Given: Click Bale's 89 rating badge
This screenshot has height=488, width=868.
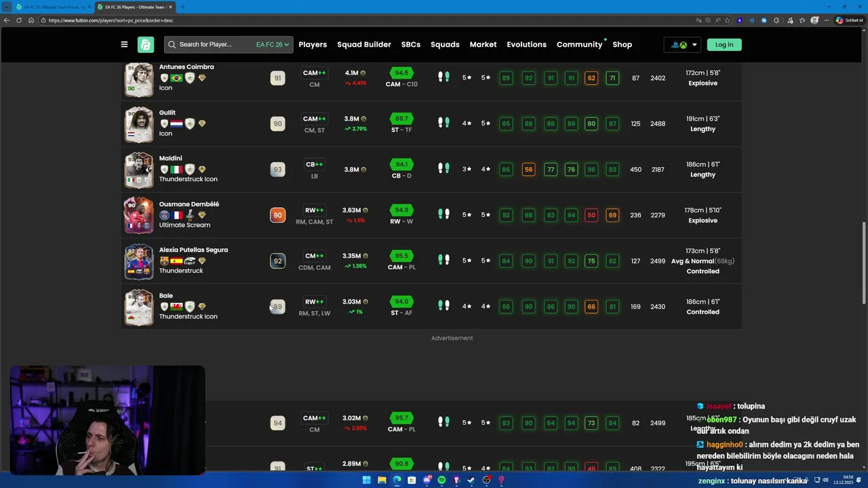Looking at the screenshot, I should click(x=277, y=306).
